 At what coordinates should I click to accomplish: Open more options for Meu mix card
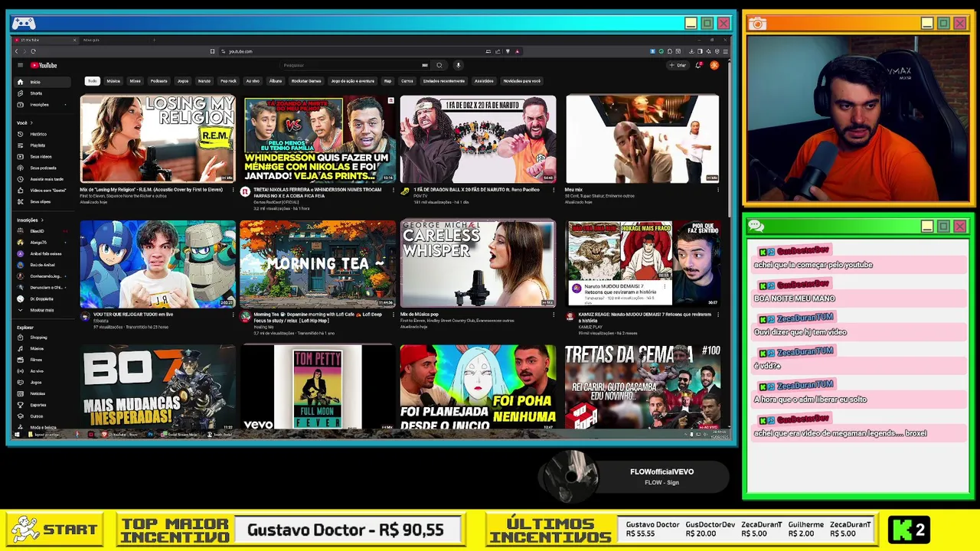click(x=718, y=190)
